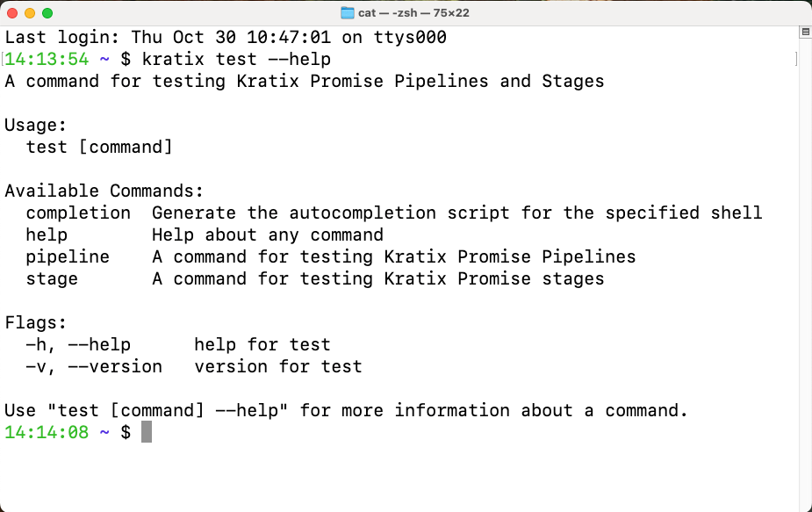The width and height of the screenshot is (812, 512).
Task: Click the 'pipeline' command in Available Commands
Action: pos(68,256)
